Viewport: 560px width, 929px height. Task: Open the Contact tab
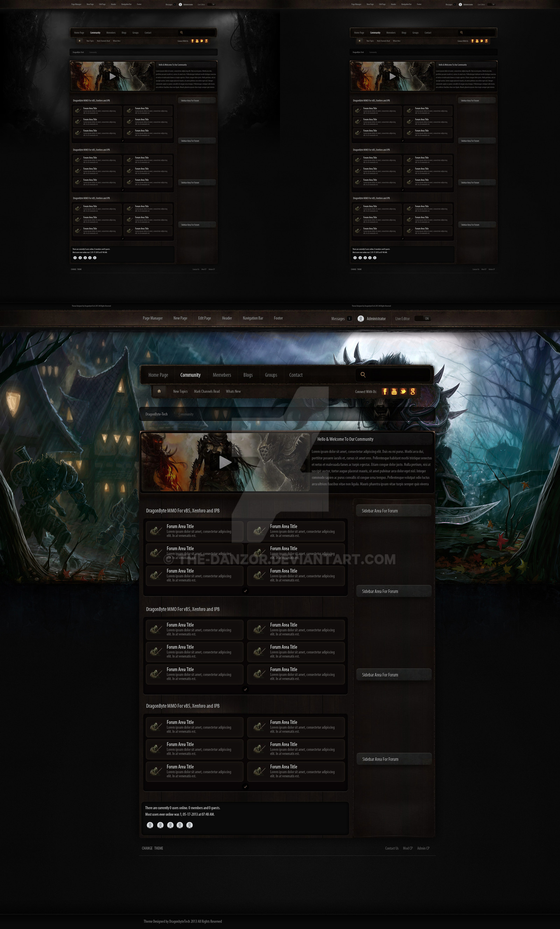296,375
